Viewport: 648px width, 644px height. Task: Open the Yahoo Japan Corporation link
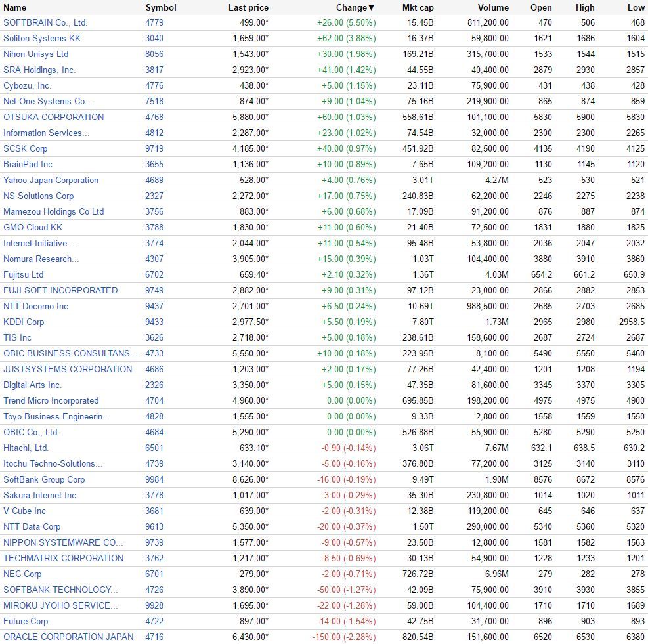tap(51, 181)
